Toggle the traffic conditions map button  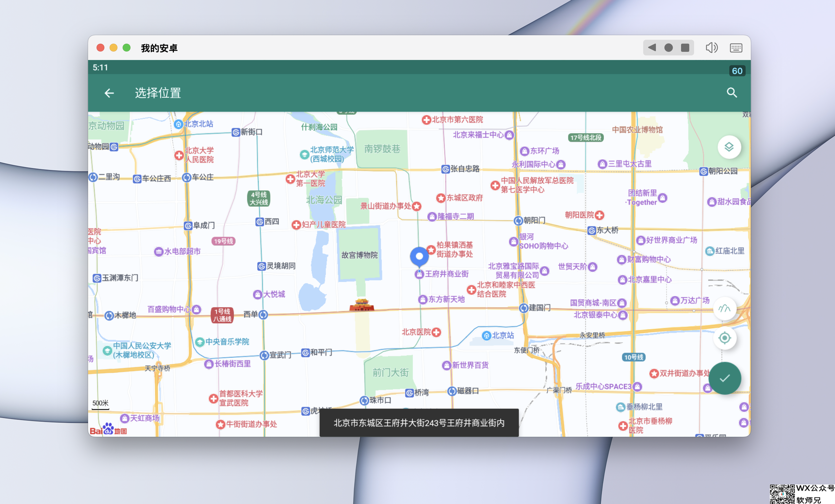pyautogui.click(x=724, y=309)
